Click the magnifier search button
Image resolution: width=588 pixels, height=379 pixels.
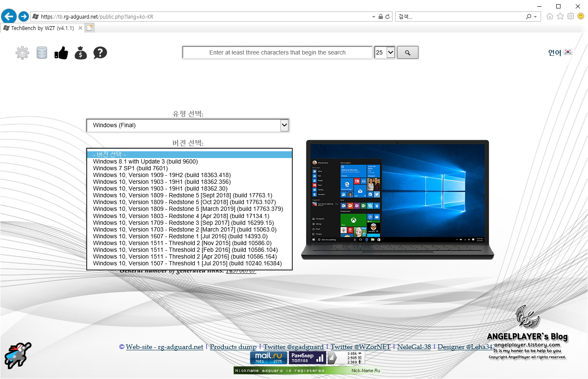coord(408,52)
